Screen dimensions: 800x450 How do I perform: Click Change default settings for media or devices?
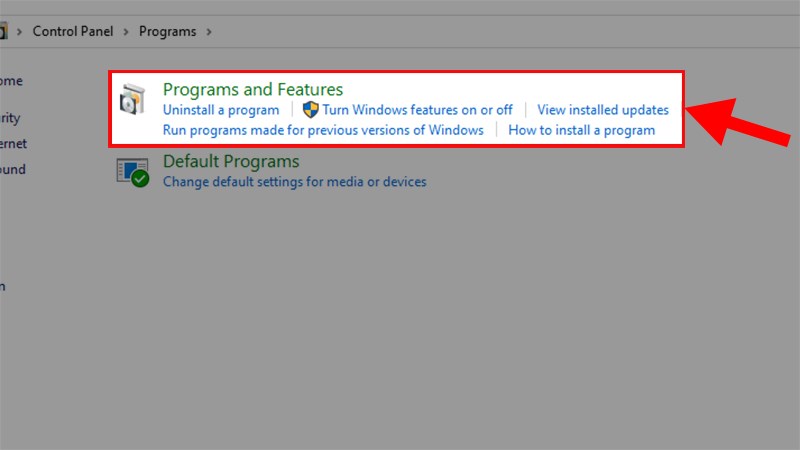click(x=294, y=182)
